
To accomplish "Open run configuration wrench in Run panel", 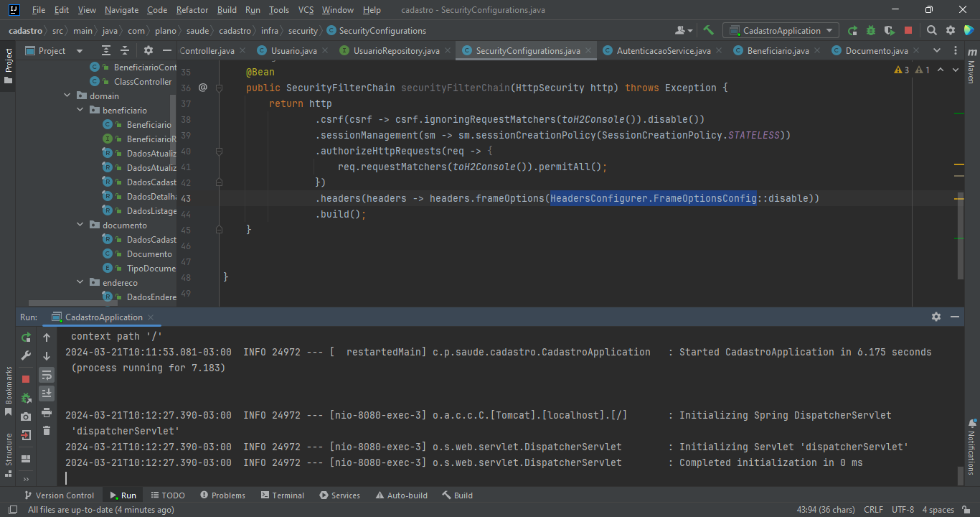I will [x=27, y=355].
